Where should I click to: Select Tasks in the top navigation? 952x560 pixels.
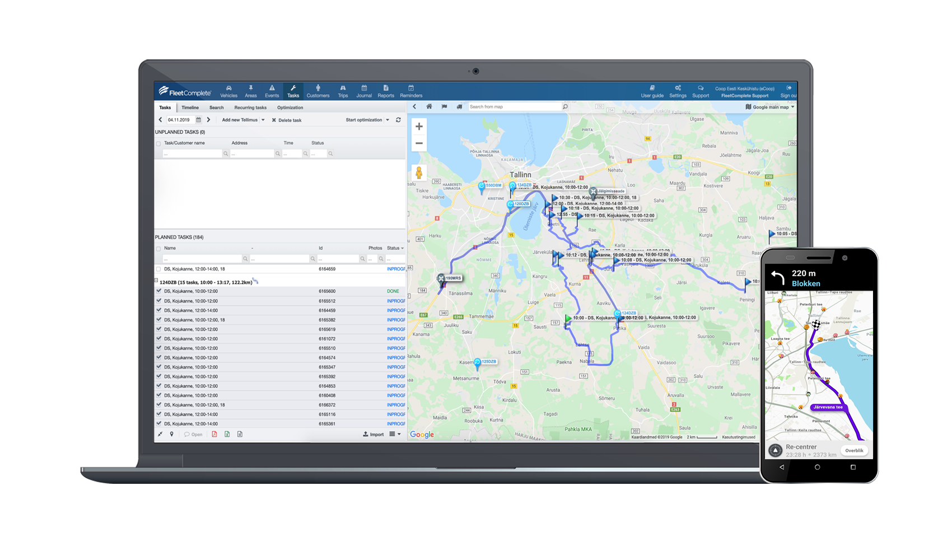(293, 91)
